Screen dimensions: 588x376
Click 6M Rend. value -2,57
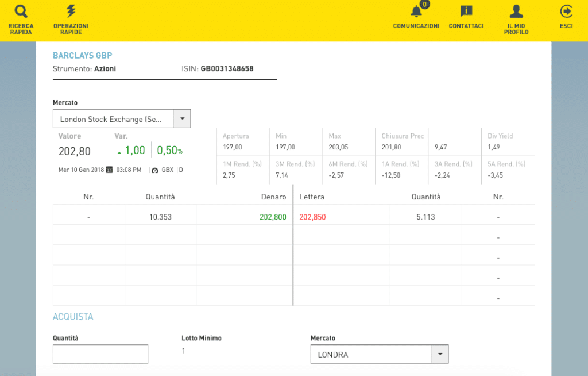pos(336,175)
